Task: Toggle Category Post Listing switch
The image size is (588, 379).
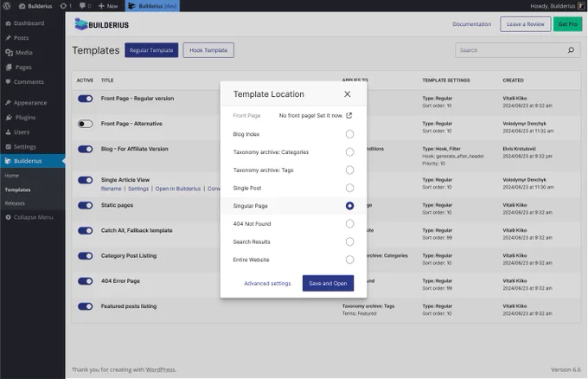Action: 85,256
